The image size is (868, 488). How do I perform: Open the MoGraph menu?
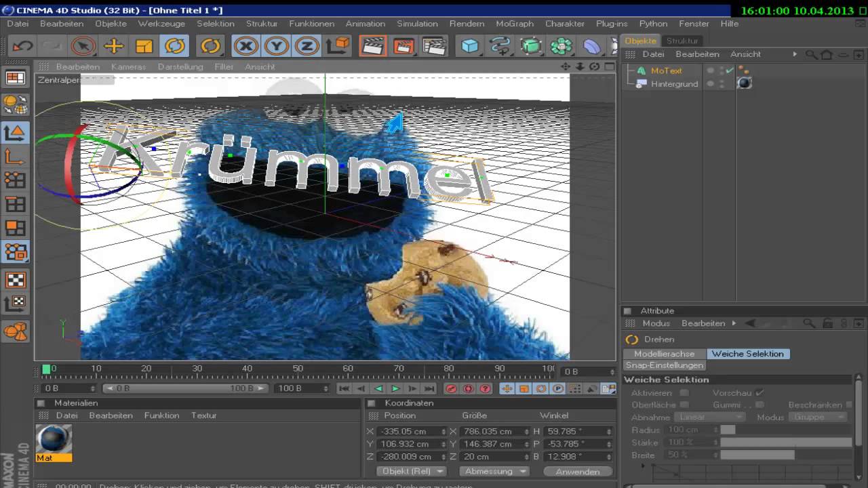tap(514, 24)
